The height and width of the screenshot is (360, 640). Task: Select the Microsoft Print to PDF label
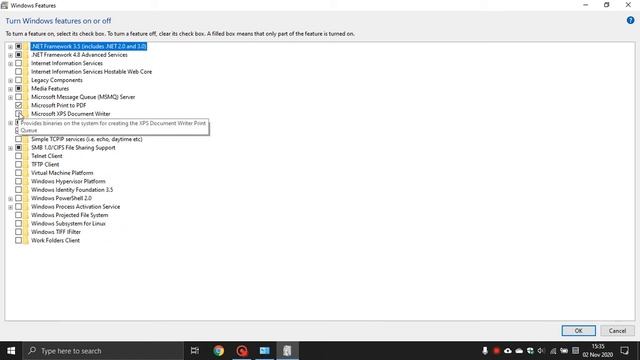[58, 105]
